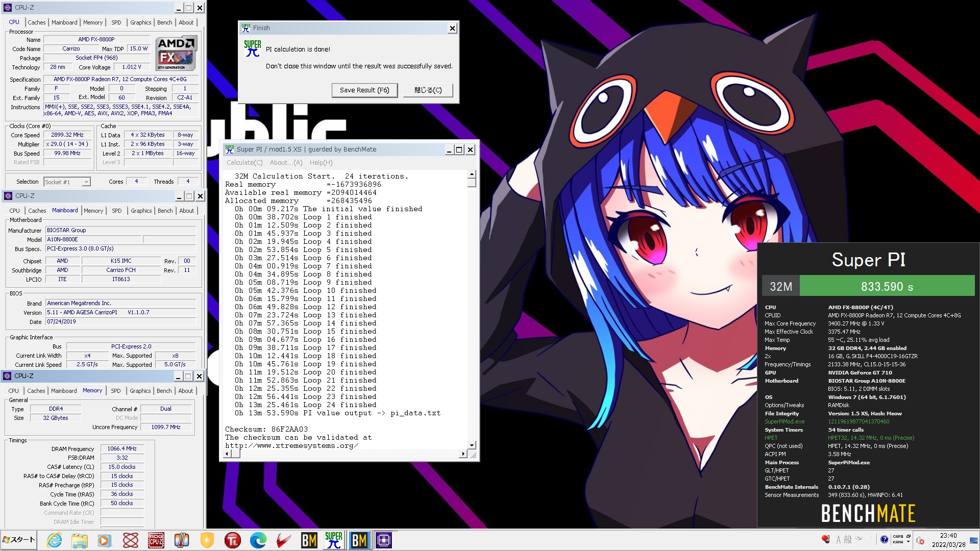
Task: Switch to Super PI taskbar button
Action: [x=334, y=540]
